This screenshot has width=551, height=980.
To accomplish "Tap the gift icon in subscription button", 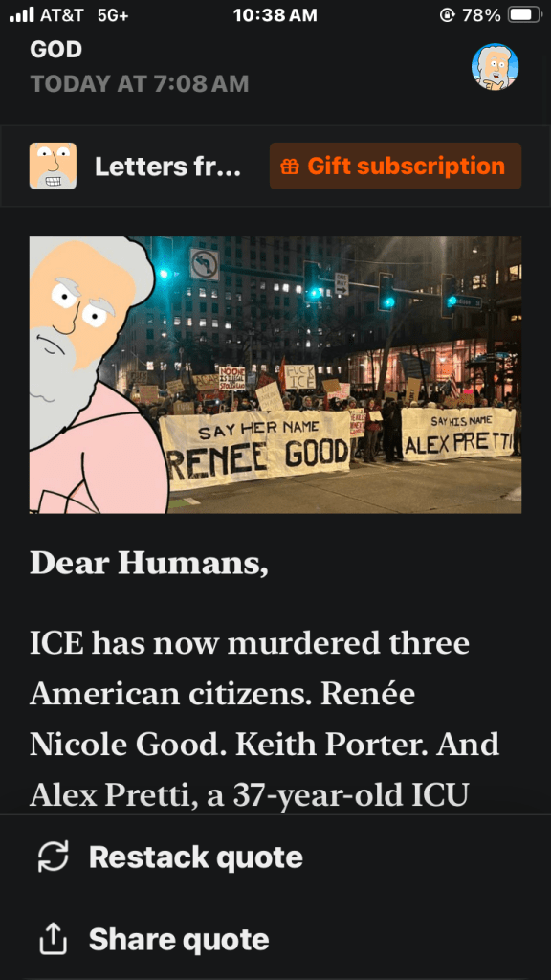I will coord(289,167).
